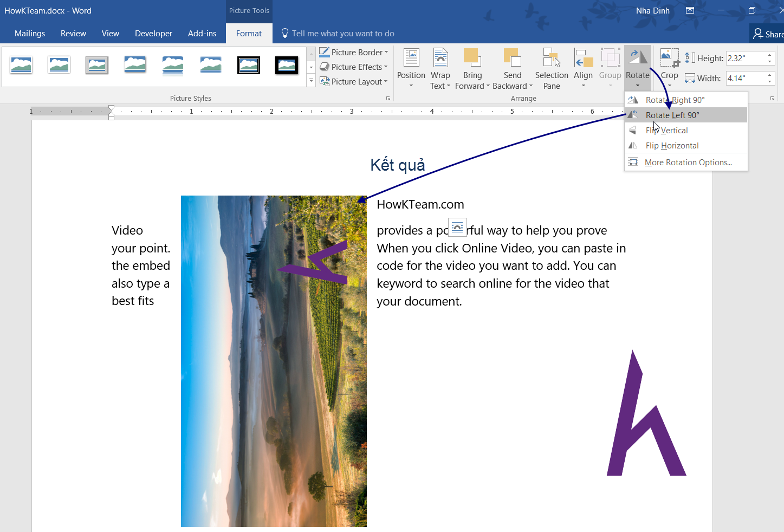Expand the Crop dropdown arrow
This screenshot has height=532, width=784.
pyautogui.click(x=670, y=85)
